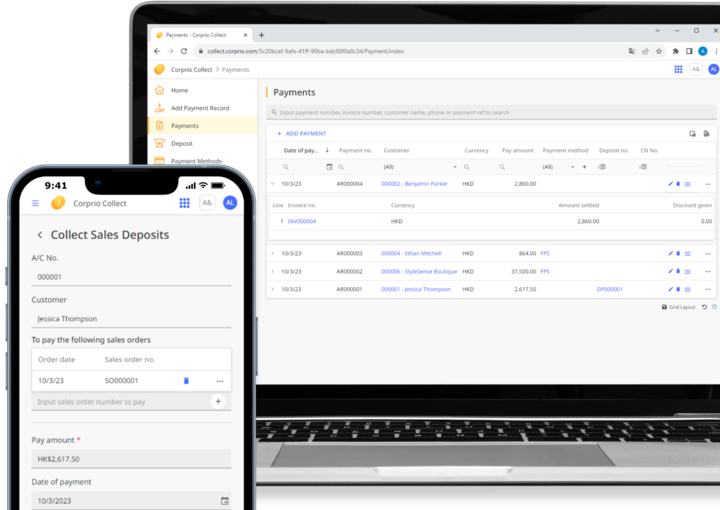Open customer 000001 - Jessica Thompson link
Viewport: 720px width, 510px height.
coord(416,289)
